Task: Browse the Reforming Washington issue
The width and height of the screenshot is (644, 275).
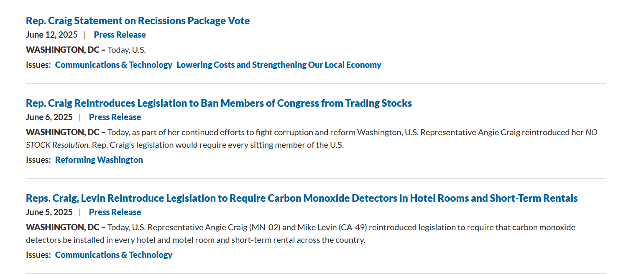Action: coord(99,160)
